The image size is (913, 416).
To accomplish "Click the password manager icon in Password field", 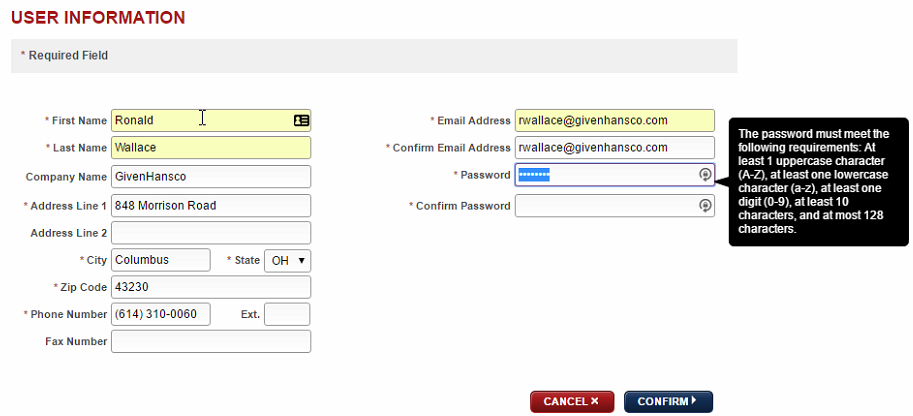I will click(x=705, y=175).
